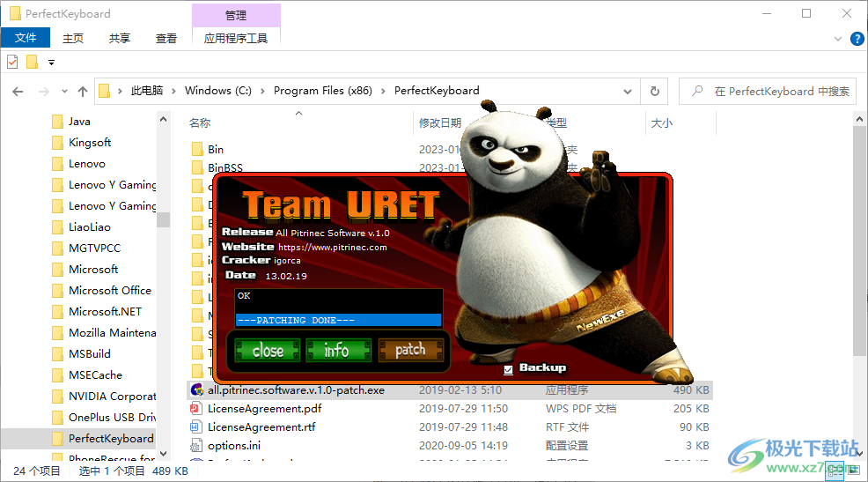Click the navigation pane scroll up arrow
Image resolution: width=868 pixels, height=482 pixels.
tap(163, 119)
